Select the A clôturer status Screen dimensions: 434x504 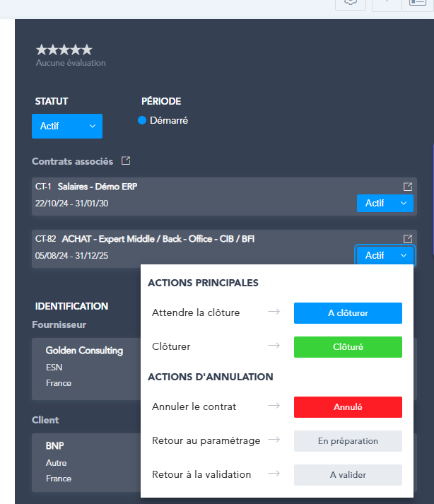(348, 313)
